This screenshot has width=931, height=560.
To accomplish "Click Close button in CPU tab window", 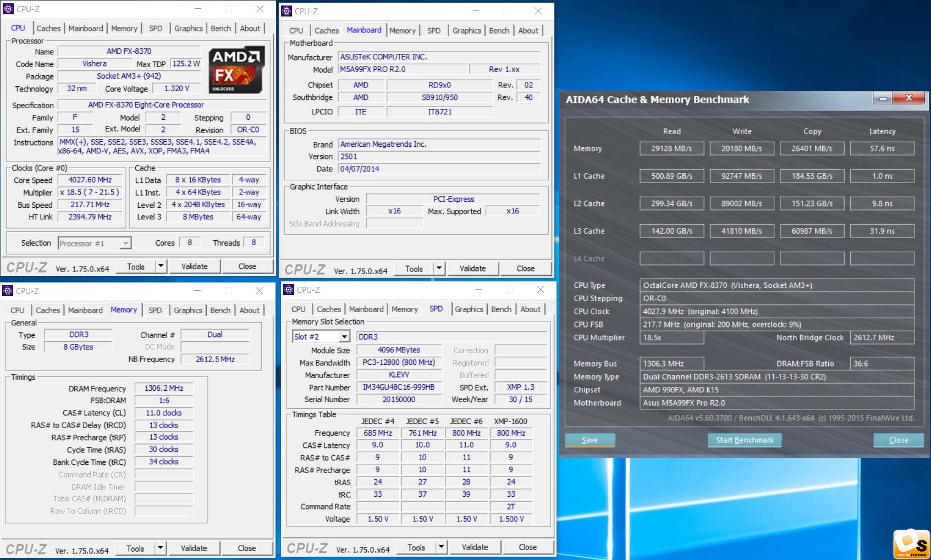I will point(247,266).
